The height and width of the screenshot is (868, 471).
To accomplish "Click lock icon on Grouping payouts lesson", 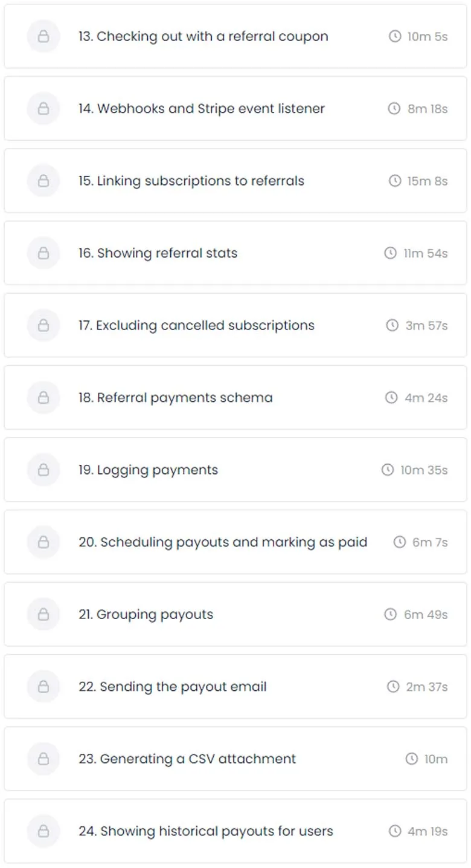I will [x=43, y=614].
